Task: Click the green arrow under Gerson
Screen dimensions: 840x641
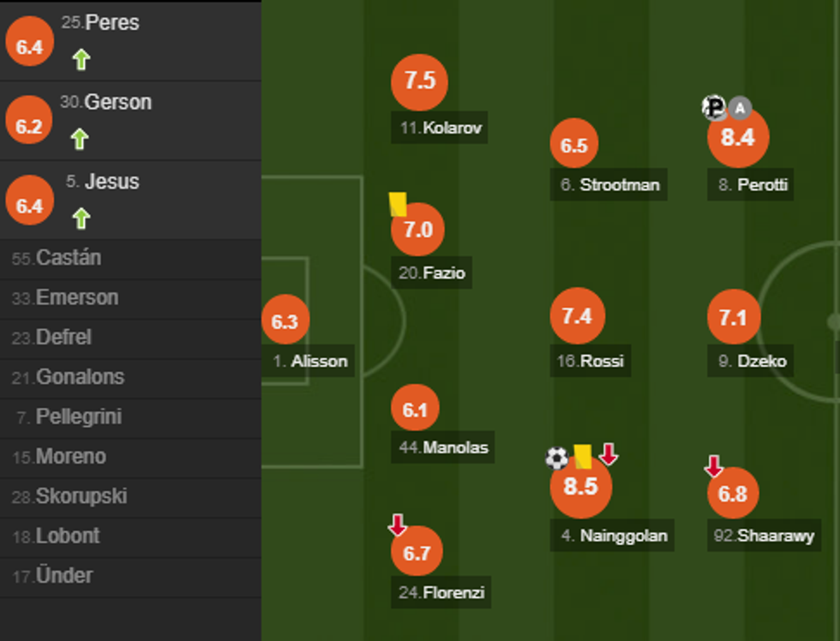Action: point(80,139)
